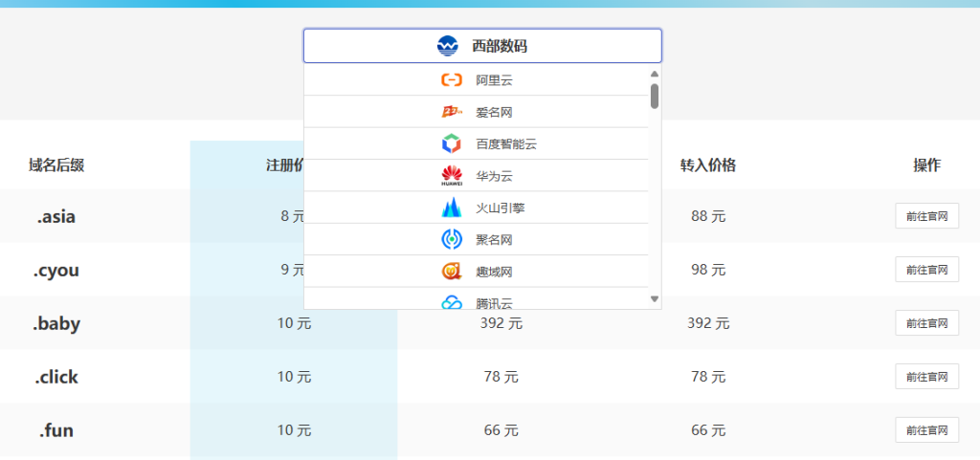Click the 爱名网 logo icon

(x=452, y=112)
